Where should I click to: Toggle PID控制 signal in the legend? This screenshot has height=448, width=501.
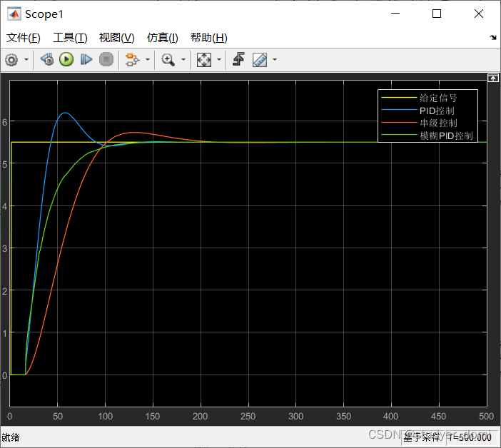pyautogui.click(x=437, y=111)
